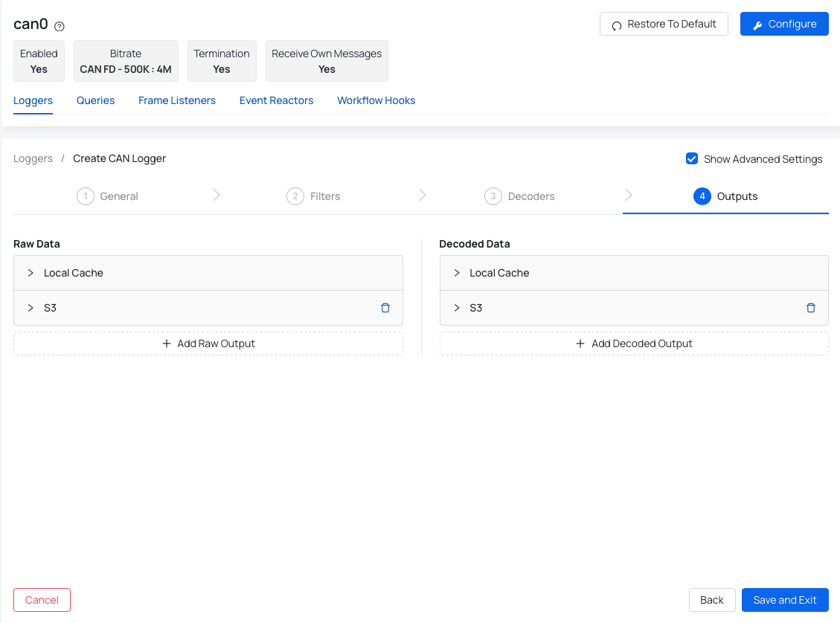
Task: Switch to the Queries tab
Action: [x=95, y=100]
